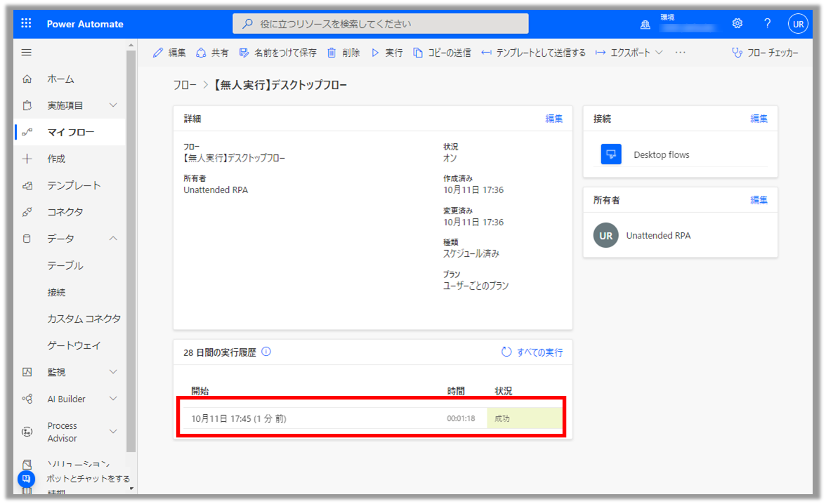Click 実行 to run the flow
Image resolution: width=826 pixels, height=504 pixels.
pos(386,53)
